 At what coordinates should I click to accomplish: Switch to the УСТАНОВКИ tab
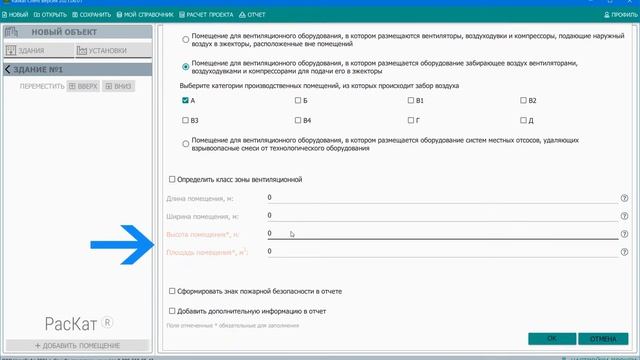coord(113,50)
